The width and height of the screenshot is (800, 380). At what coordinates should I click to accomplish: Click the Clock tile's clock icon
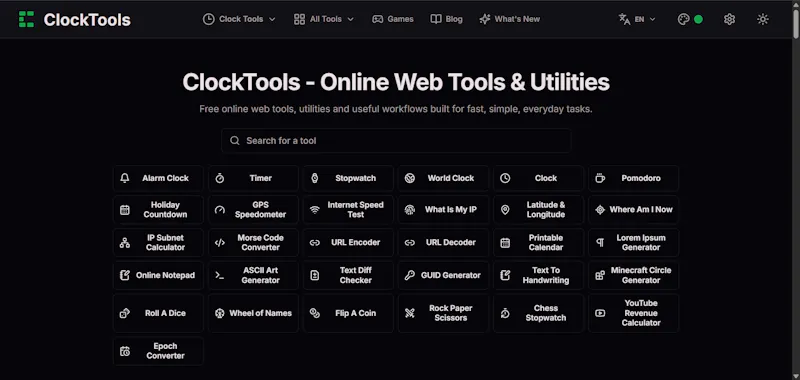(x=505, y=178)
